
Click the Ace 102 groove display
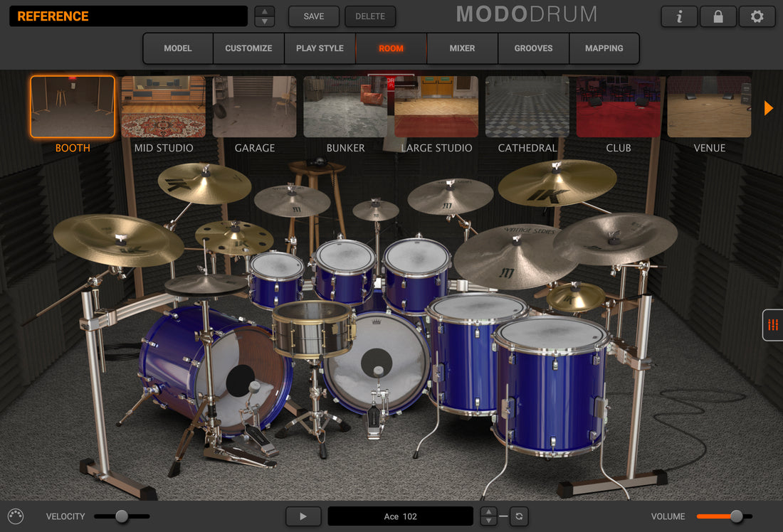401,516
